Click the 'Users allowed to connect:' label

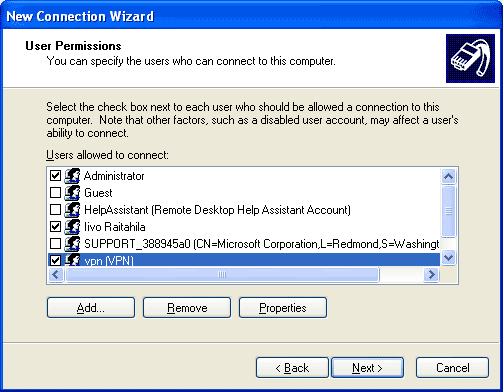coord(107,155)
